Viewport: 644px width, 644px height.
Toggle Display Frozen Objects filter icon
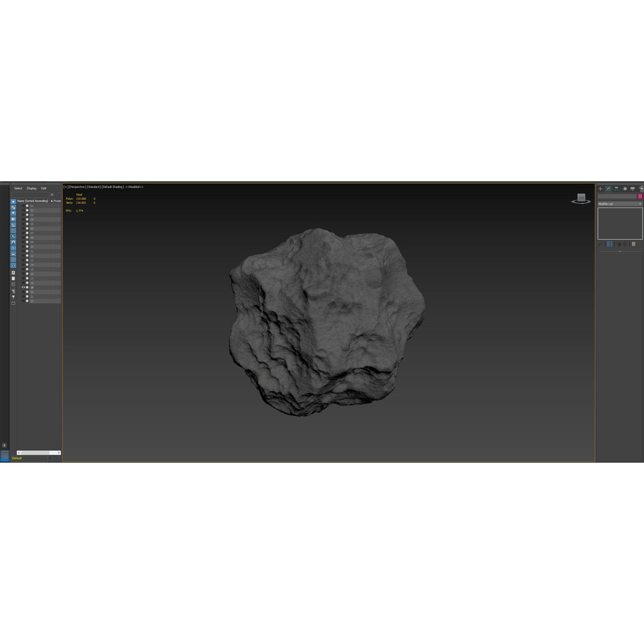pos(13,259)
